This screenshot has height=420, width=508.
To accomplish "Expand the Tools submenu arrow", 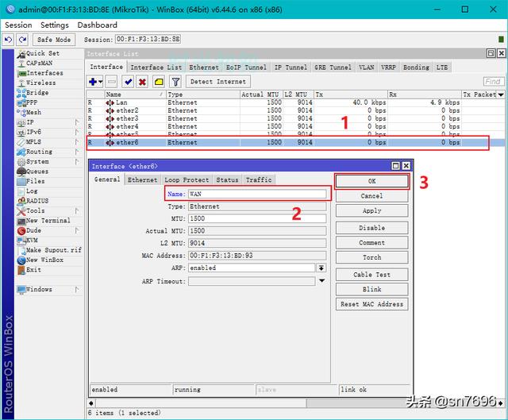I will [x=77, y=210].
